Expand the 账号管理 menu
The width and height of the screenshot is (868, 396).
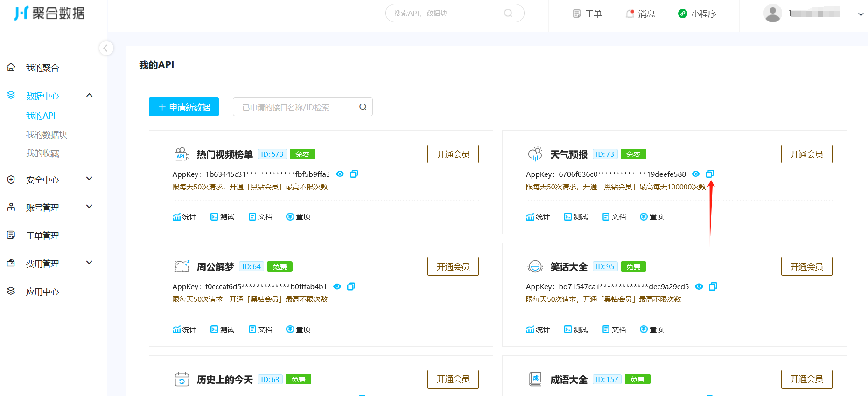pos(90,207)
